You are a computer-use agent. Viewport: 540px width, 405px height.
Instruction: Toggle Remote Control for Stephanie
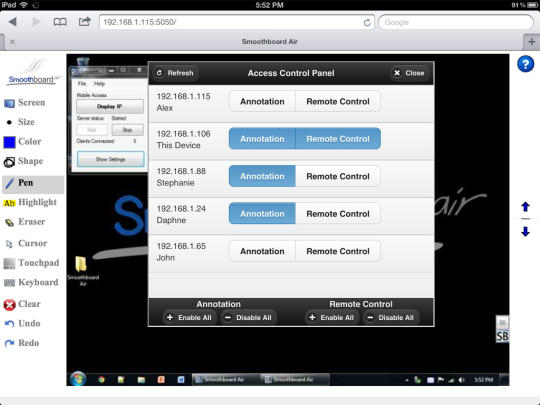point(338,176)
